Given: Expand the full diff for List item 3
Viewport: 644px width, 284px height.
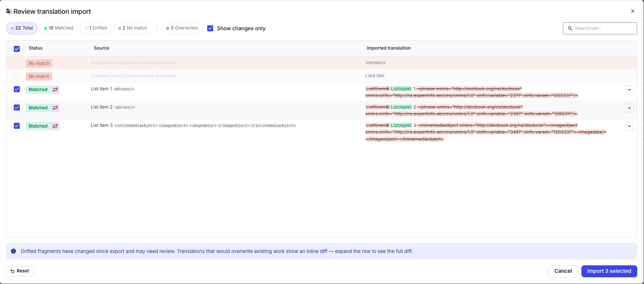Looking at the screenshot, I should pyautogui.click(x=629, y=127).
